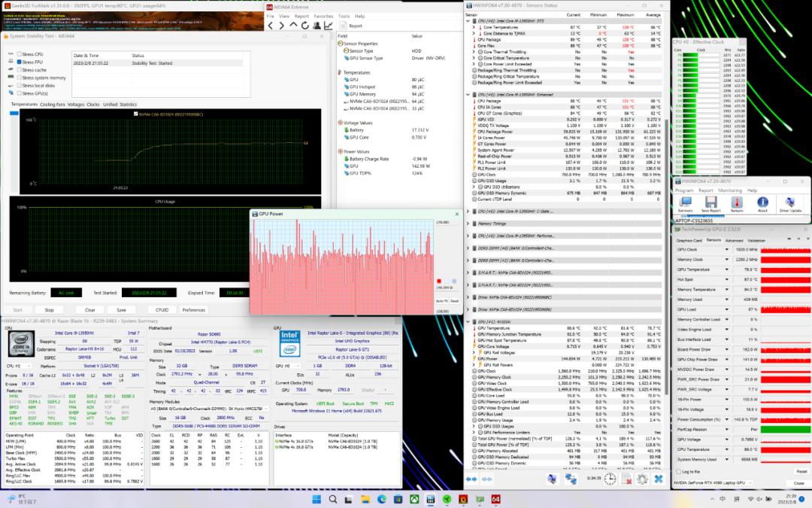Click the HWiNFO Save Report icon
The image size is (812, 508).
point(710,203)
